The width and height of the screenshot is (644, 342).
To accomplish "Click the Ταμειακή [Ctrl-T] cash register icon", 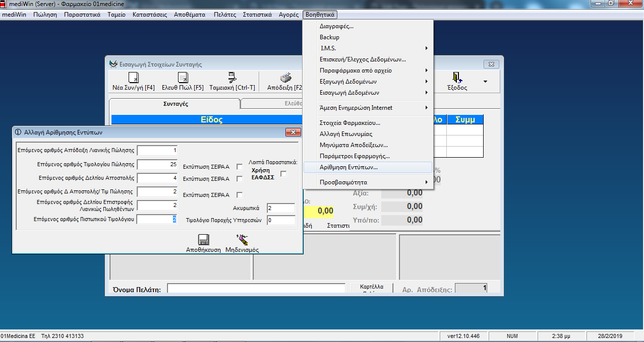I will pos(232,78).
